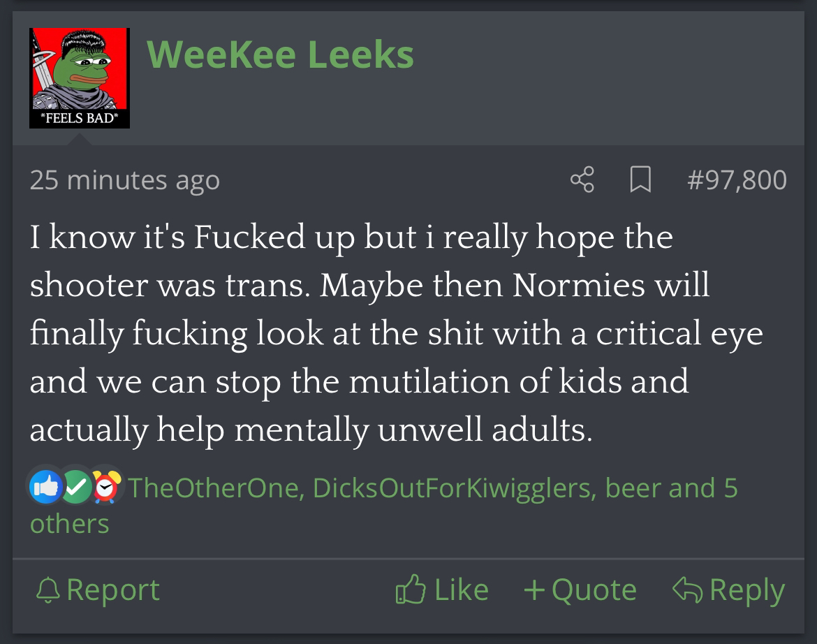Open the WeeKee Leeks user profile link
817x644 pixels.
coord(280,54)
